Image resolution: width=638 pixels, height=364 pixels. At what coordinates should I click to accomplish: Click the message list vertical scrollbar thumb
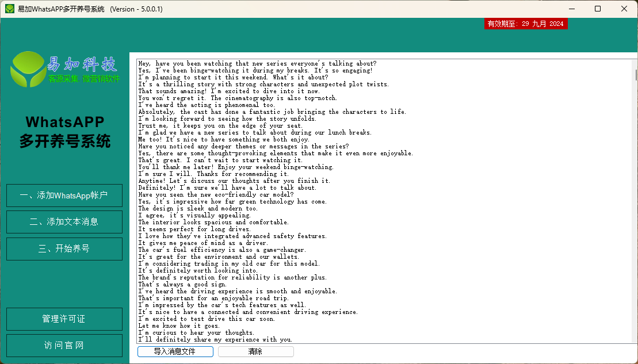pos(636,75)
